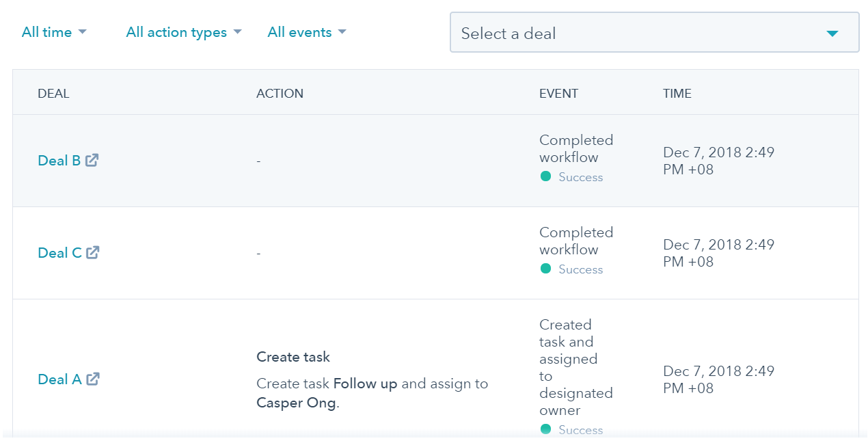Expand the All action types filter
Screen dimensions: 868x443
(184, 32)
